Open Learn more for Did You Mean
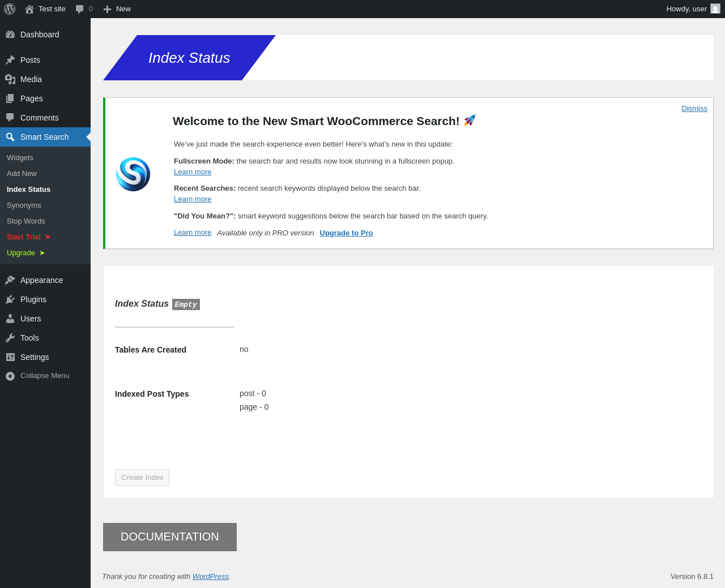 [193, 233]
